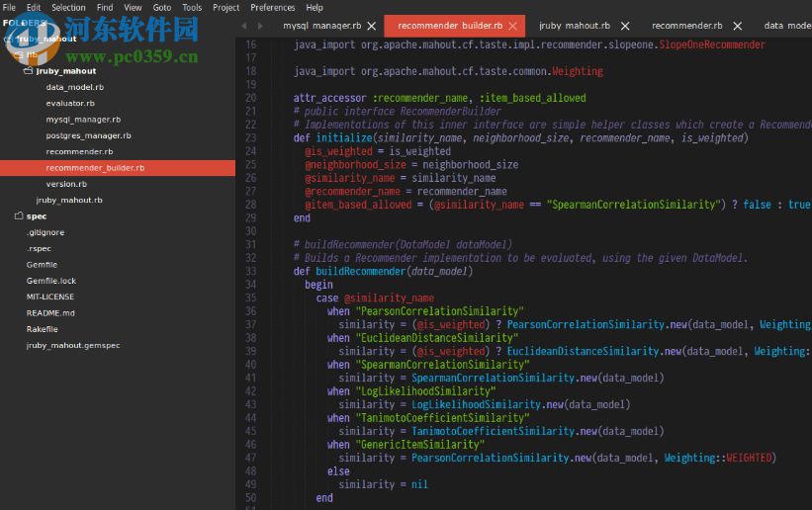Open the File menu
Screen dimensions: 812x510
pyautogui.click(x=9, y=8)
